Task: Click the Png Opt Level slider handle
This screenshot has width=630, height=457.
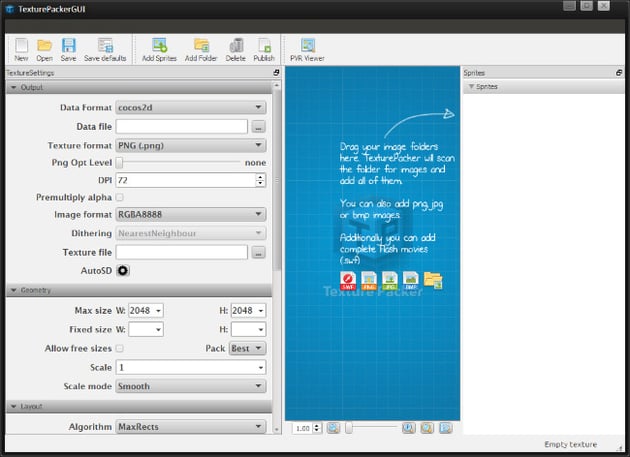Action: click(x=119, y=162)
